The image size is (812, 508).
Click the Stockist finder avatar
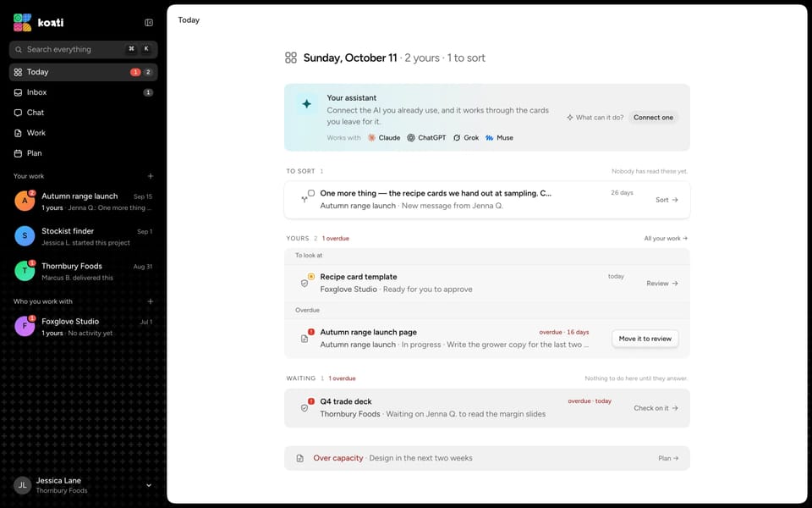point(25,236)
